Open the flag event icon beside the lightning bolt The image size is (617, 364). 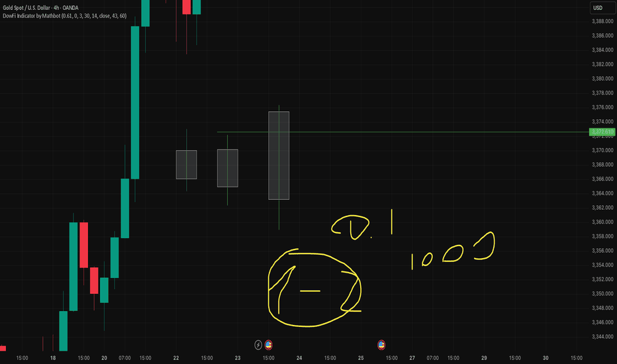(x=268, y=345)
